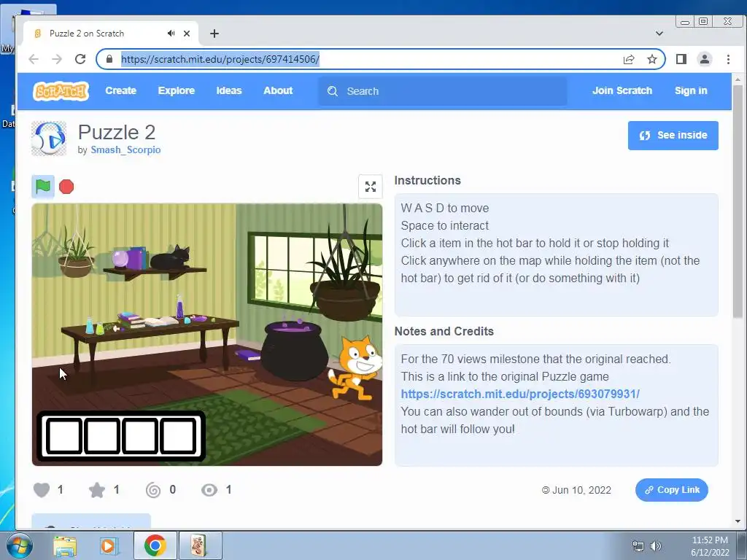This screenshot has height=560, width=747.
Task: Focus the Scratch search field
Action: click(x=443, y=91)
